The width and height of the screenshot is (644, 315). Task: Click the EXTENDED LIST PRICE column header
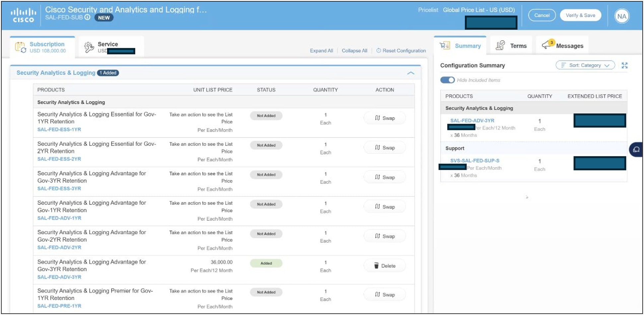[595, 96]
